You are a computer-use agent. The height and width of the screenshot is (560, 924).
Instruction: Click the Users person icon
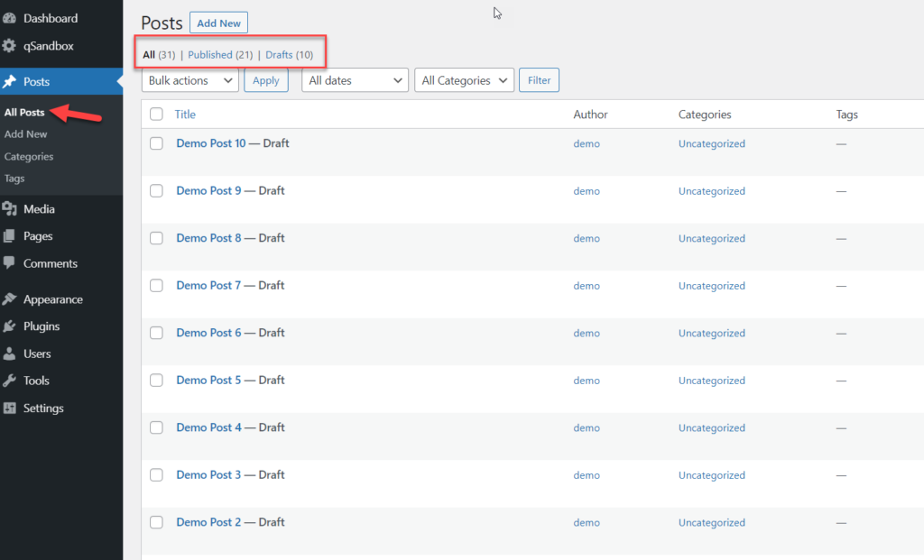point(9,353)
